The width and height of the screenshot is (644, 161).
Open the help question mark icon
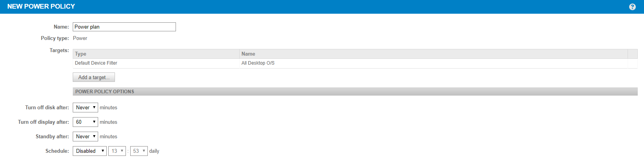pyautogui.click(x=632, y=7)
